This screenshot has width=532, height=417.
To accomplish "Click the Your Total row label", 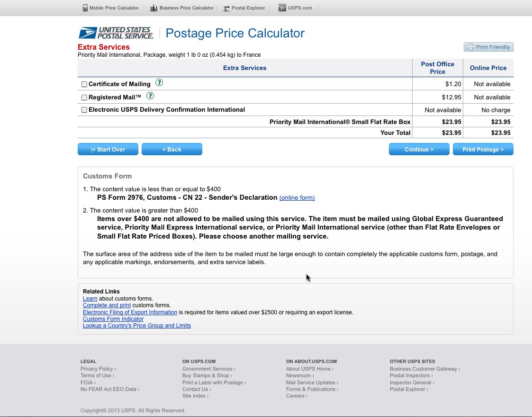I will (x=395, y=133).
